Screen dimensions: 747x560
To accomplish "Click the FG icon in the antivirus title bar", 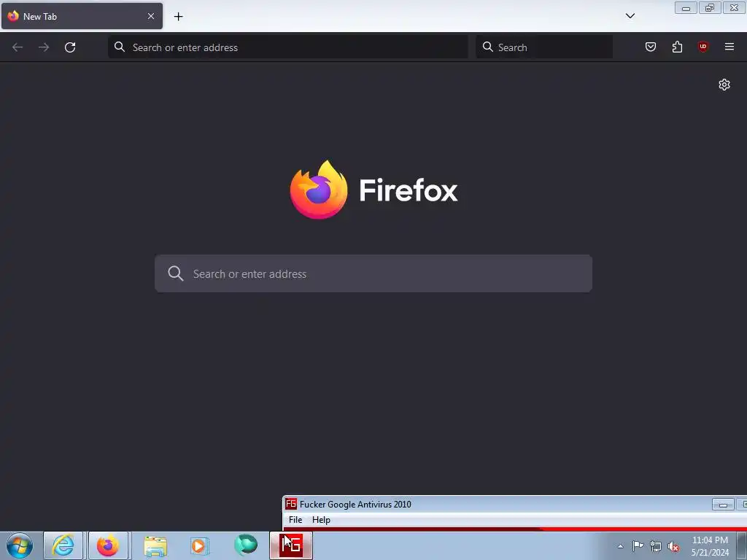I will tap(291, 504).
